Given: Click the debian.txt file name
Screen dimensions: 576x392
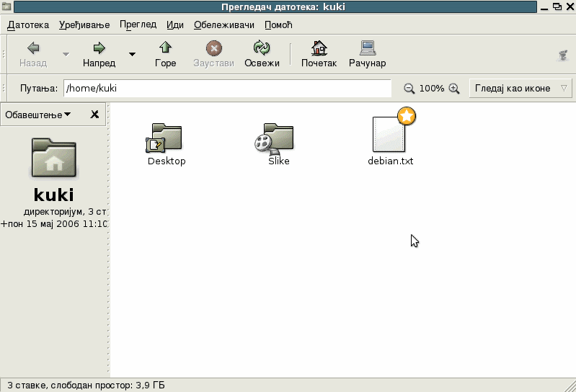Looking at the screenshot, I should 391,161.
